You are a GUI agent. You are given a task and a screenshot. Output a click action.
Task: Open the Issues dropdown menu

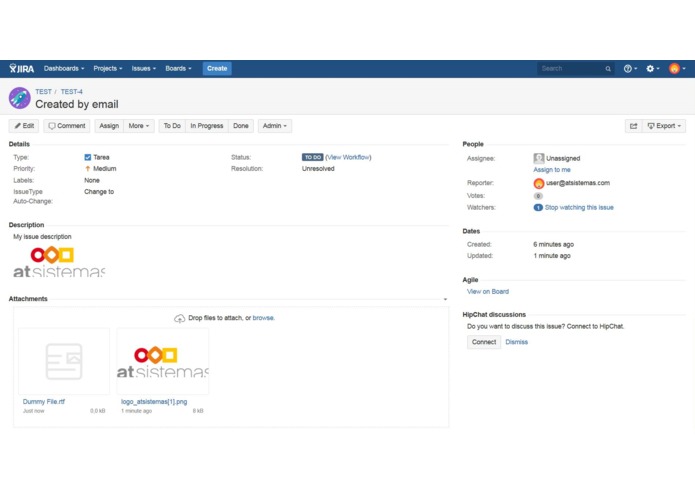click(x=144, y=69)
